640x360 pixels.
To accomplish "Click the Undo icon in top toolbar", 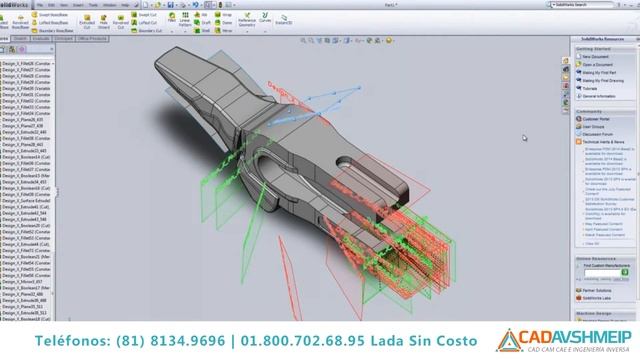I will pyautogui.click(x=195, y=5).
